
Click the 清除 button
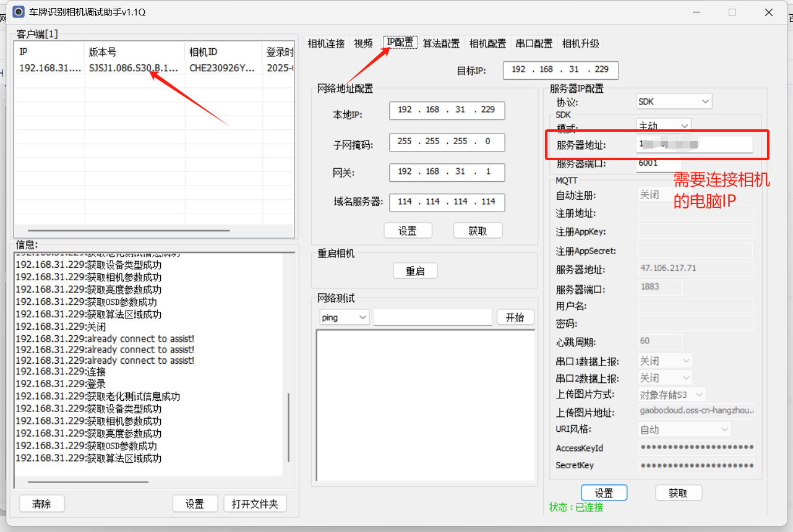pos(41,504)
